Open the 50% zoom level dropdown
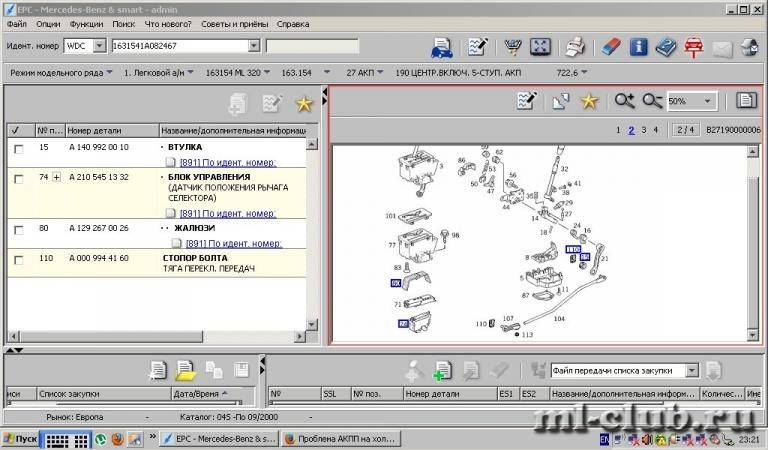This screenshot has width=768, height=450. (x=709, y=101)
